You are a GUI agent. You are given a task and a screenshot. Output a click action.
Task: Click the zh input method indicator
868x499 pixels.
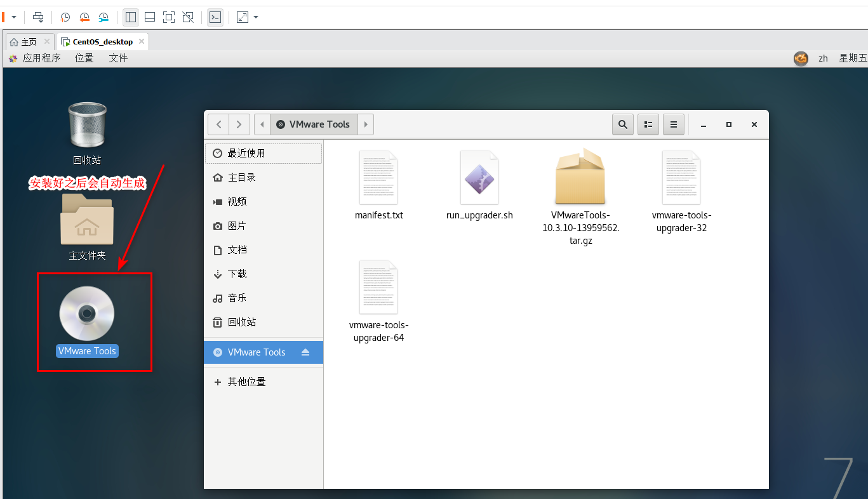(x=823, y=58)
